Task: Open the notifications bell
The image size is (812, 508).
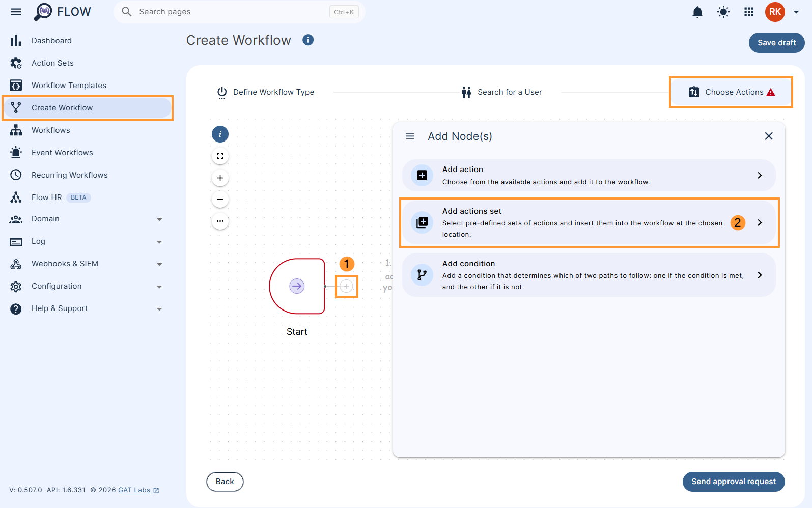Action: (x=697, y=12)
